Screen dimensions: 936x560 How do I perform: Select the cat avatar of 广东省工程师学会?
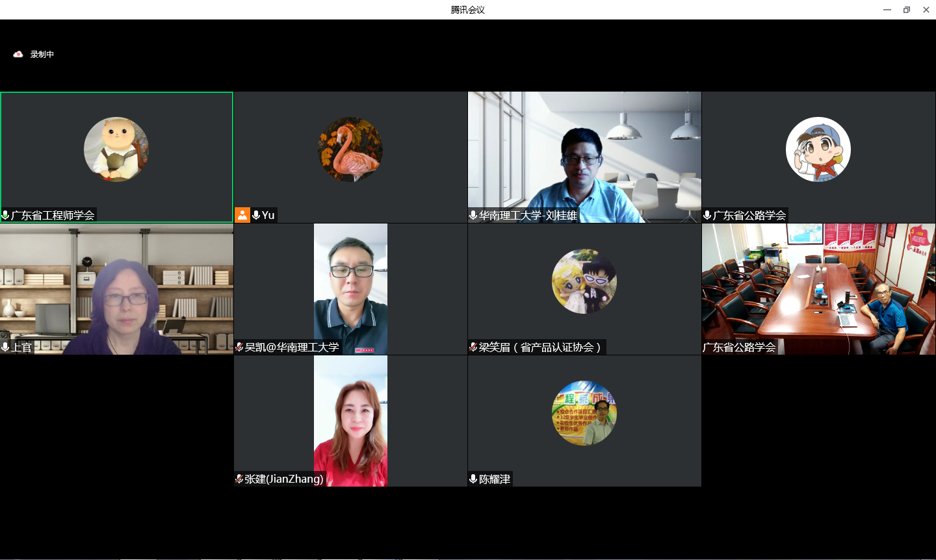pos(116,149)
